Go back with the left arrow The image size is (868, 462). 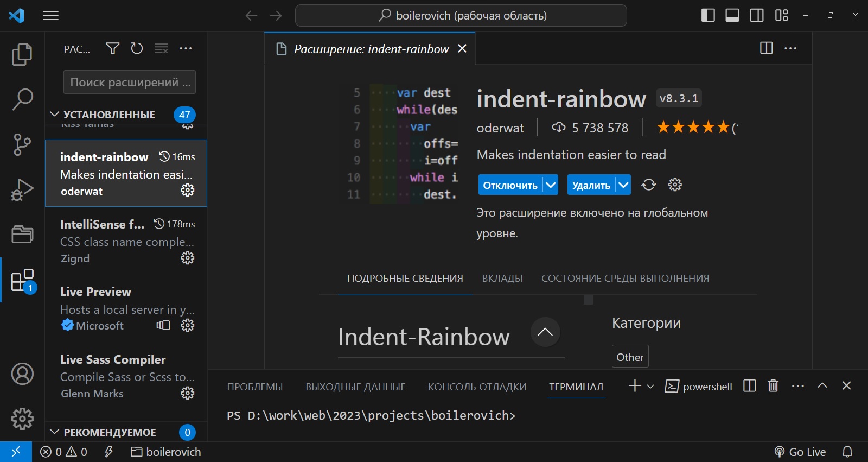tap(251, 16)
